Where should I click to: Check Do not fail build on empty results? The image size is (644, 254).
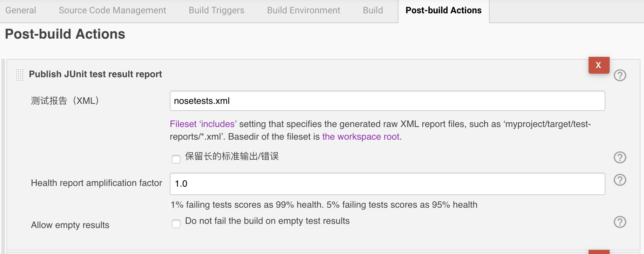176,223
